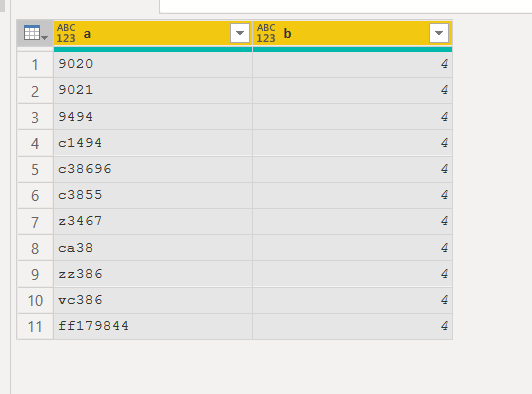Click the ABC123 data type icon of column a
Screen dimensions: 532x394
pos(66,33)
